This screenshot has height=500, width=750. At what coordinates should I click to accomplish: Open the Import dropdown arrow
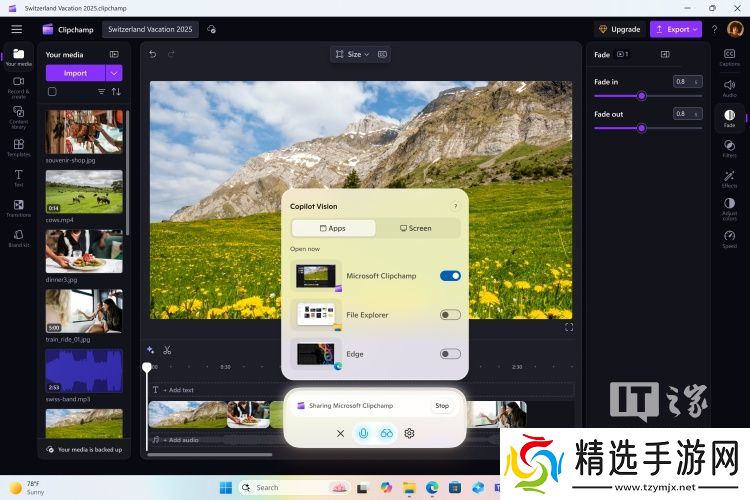pos(114,73)
